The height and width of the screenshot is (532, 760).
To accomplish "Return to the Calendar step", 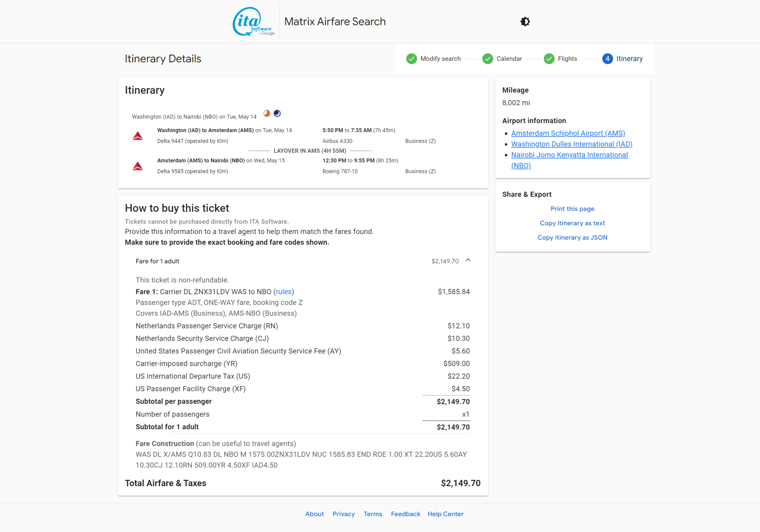I will pyautogui.click(x=509, y=59).
